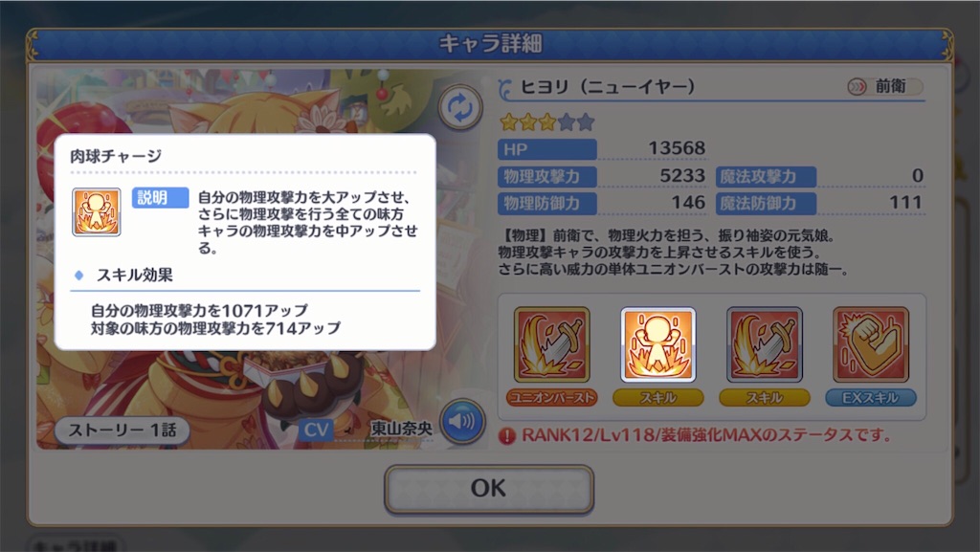
Task: Select the EX skill muscle icon
Action: (x=871, y=344)
